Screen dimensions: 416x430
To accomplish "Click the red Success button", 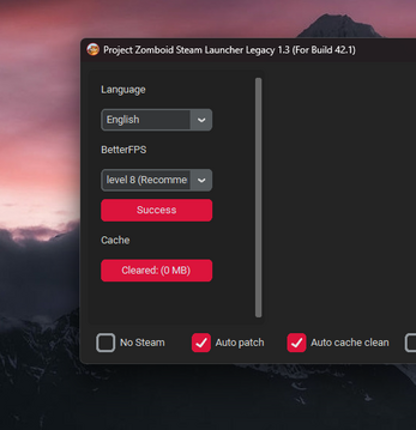I will [156, 210].
